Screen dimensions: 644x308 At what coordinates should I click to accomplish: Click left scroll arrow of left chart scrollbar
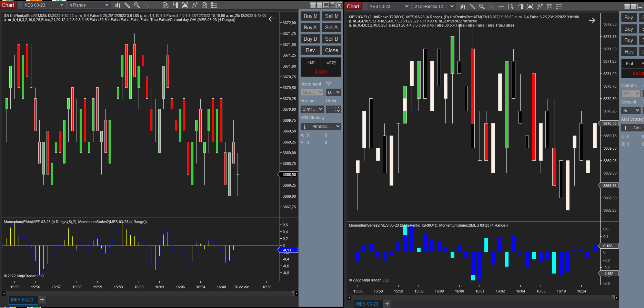pos(4,294)
